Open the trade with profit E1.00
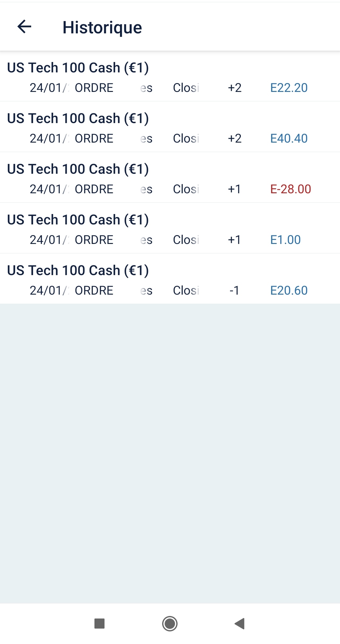 (285, 240)
